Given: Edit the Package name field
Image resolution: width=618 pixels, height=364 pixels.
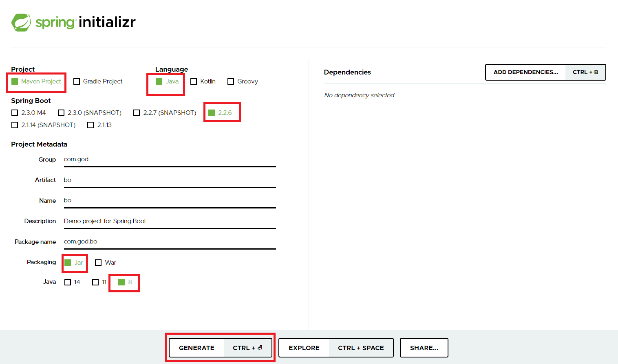Looking at the screenshot, I should pos(170,242).
